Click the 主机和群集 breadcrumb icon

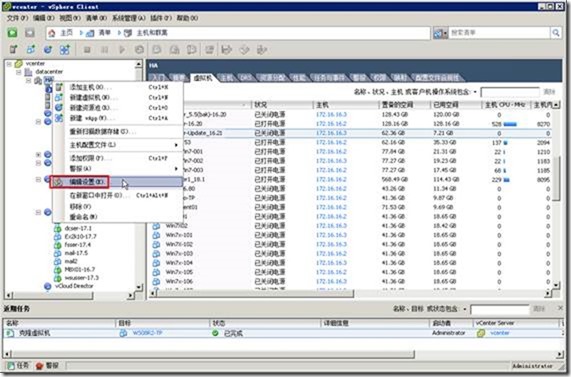pos(128,33)
